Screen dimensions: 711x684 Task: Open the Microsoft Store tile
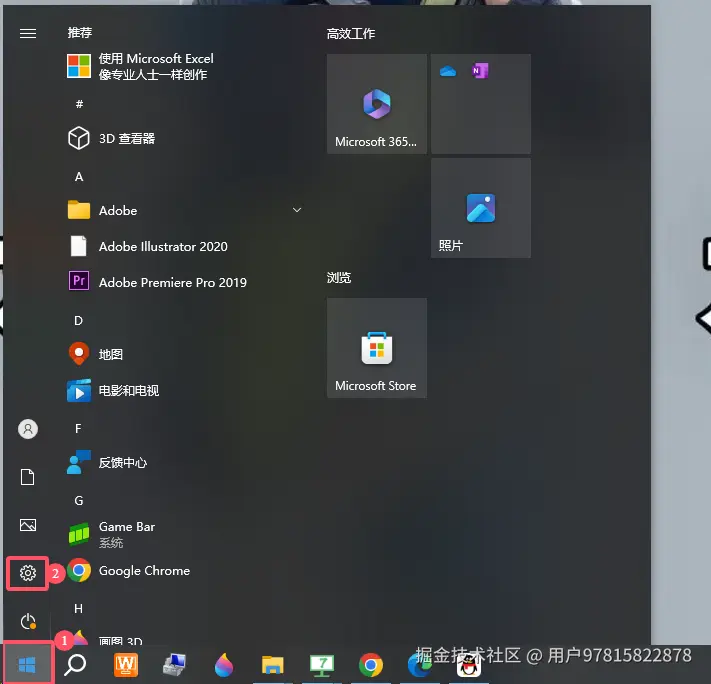tap(376, 348)
